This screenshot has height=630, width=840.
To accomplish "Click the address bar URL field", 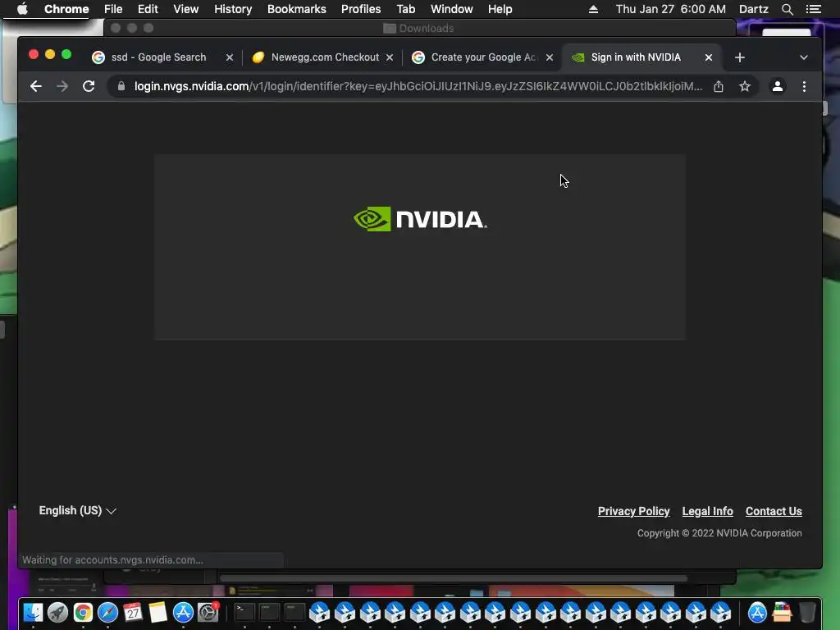I will point(418,86).
